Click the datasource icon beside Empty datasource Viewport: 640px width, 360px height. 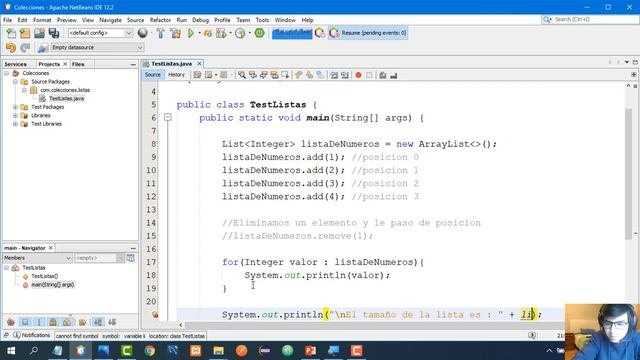pos(42,48)
